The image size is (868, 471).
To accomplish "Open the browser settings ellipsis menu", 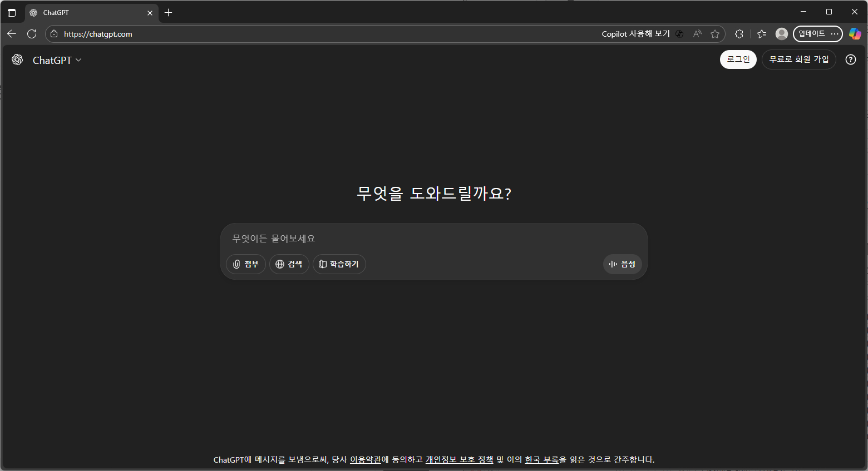I will pos(835,34).
